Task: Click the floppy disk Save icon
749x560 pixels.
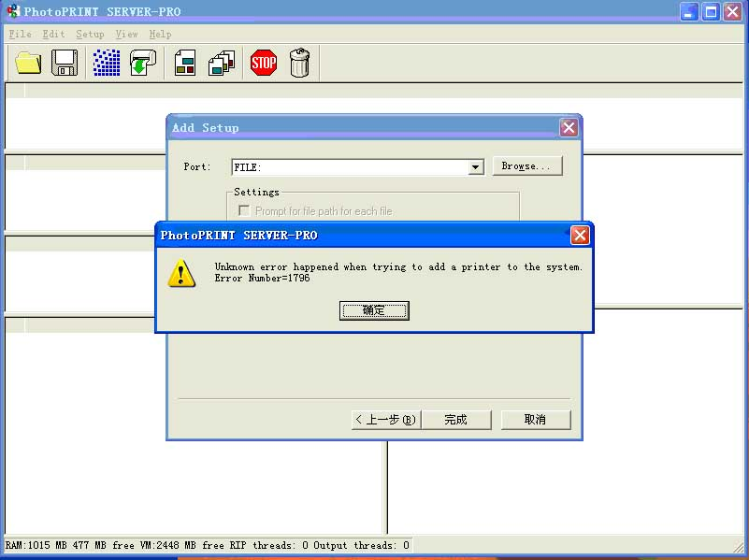Action: [65, 63]
